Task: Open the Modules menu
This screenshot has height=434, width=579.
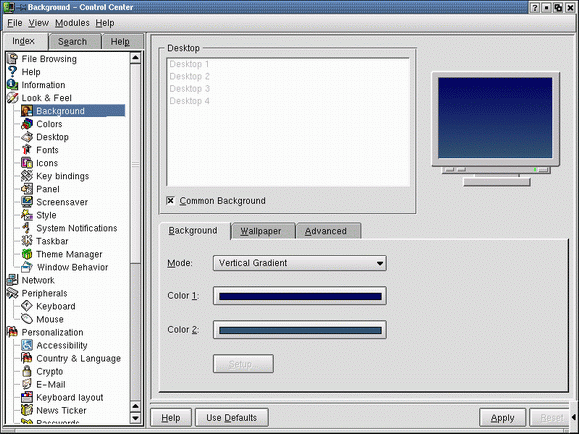Action: coord(72,23)
